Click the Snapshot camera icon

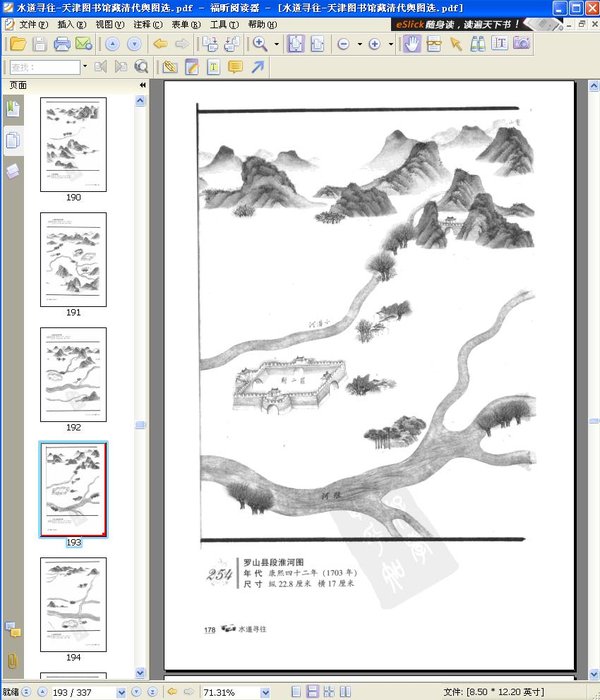(x=521, y=44)
